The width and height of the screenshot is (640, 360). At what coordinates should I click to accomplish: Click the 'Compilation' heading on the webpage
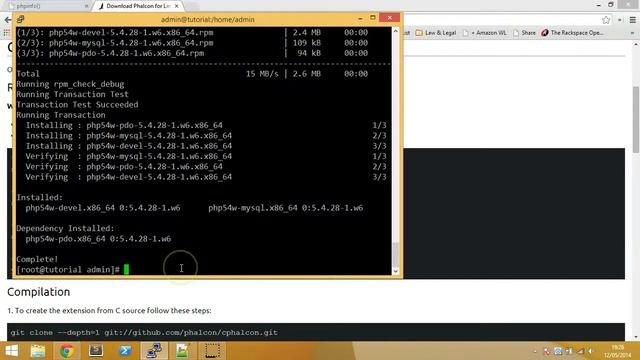click(x=39, y=292)
